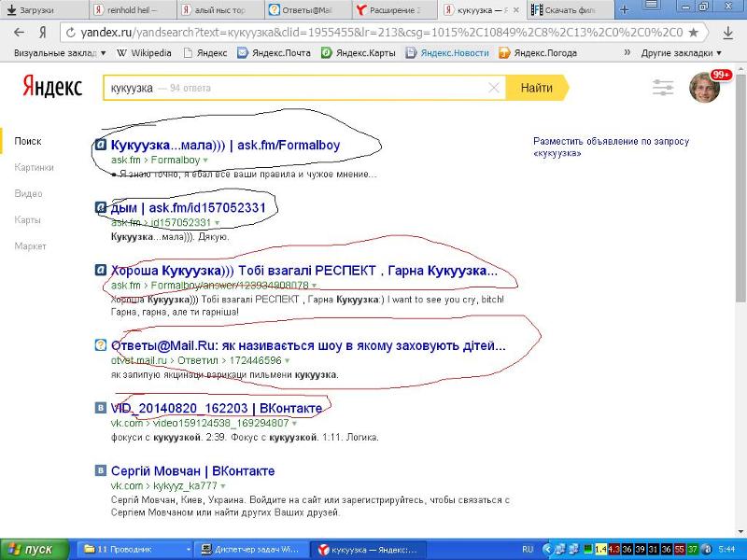Screen dimensions: 747x560
Task: Open the Сергій Мовчан ВКонтакте result
Action: 192,471
